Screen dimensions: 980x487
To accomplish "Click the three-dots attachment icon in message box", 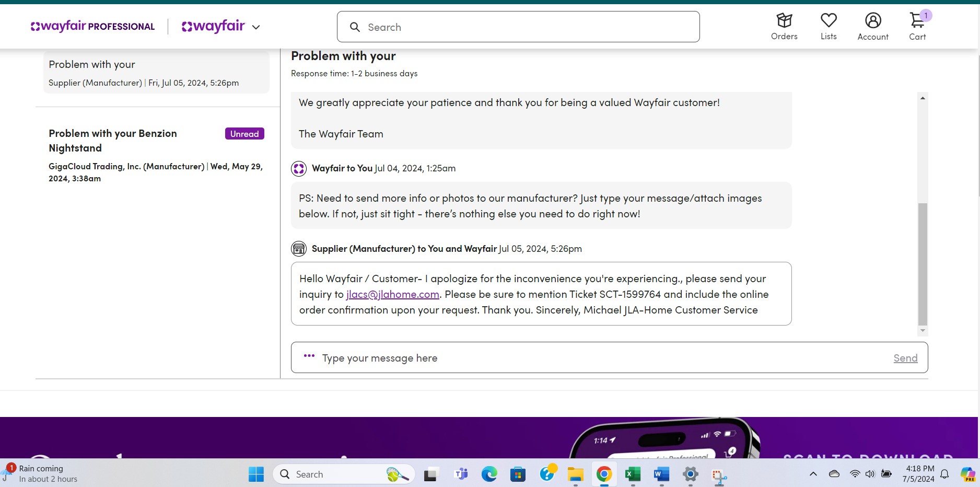I will point(309,356).
